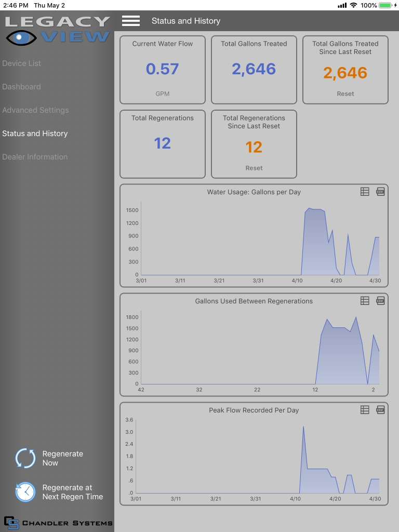This screenshot has width=399, height=532.
Task: Click the Total Regenerations card
Action: (x=163, y=144)
